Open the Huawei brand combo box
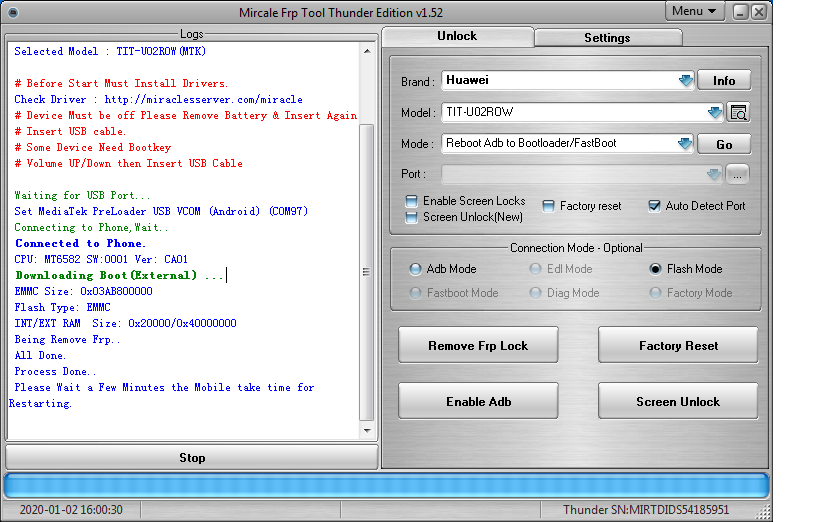This screenshot has height=522, width=819. 568,80
